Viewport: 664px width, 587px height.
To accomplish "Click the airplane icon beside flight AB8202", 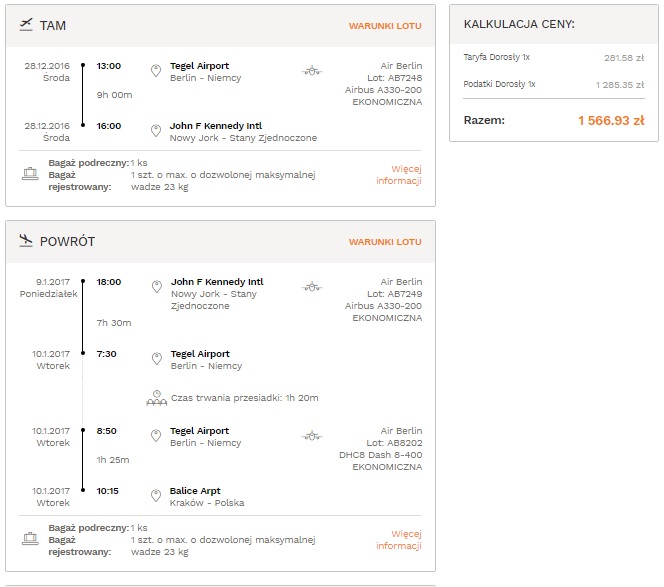I will [312, 435].
